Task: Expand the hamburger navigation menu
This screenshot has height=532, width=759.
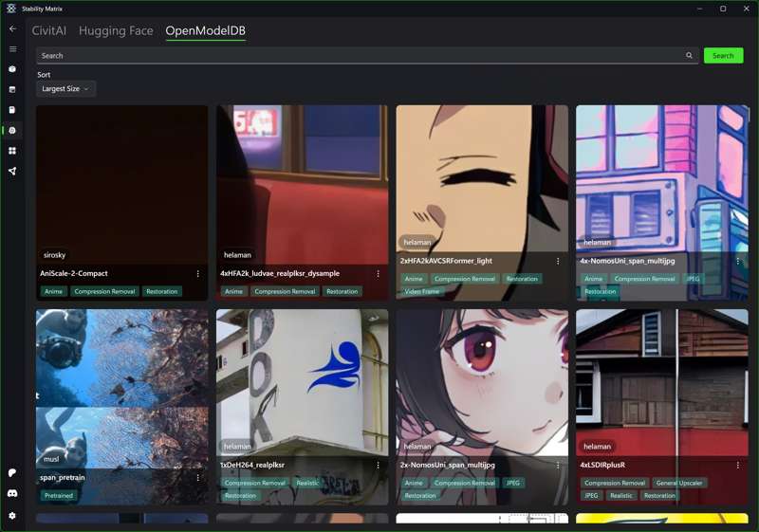Action: (12, 49)
